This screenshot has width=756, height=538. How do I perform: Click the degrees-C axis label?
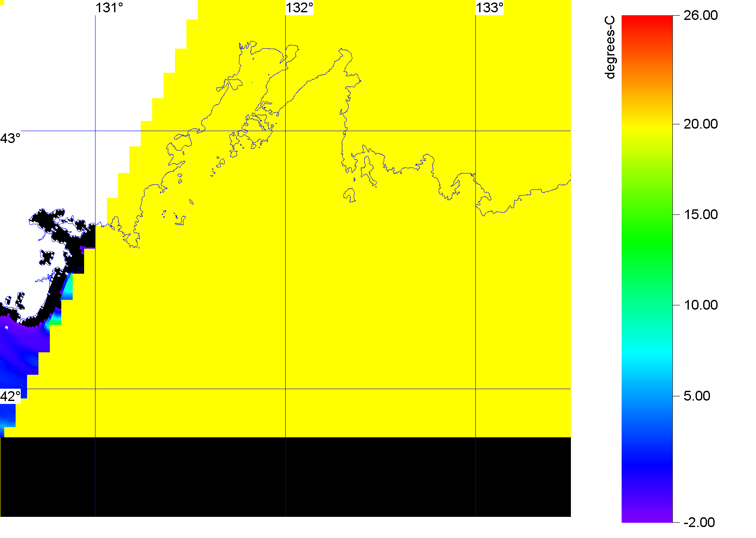[x=610, y=47]
